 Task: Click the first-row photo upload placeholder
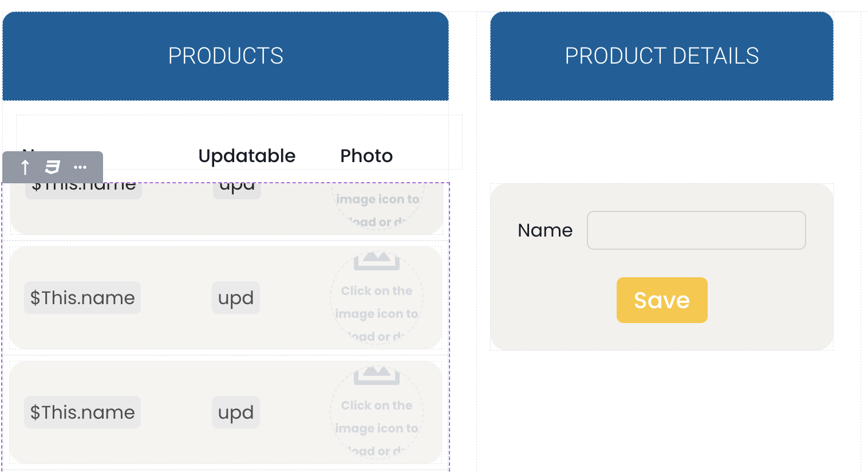(377, 206)
